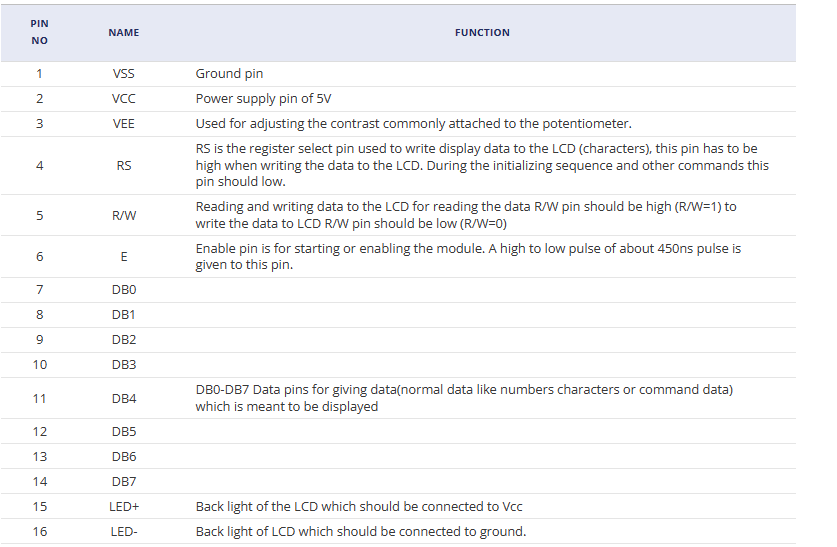837x547 pixels.
Task: Click pin number 16 cell
Action: [x=39, y=532]
